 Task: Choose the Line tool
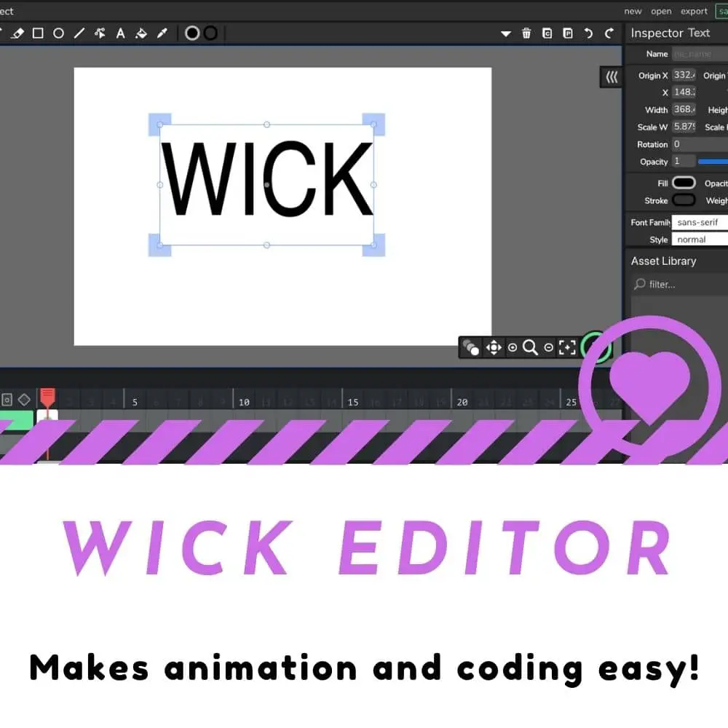(x=79, y=33)
